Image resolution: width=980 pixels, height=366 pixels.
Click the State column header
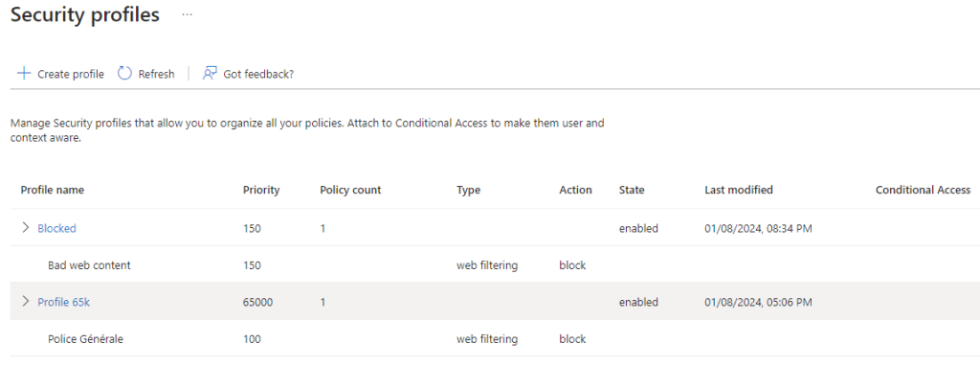point(632,190)
